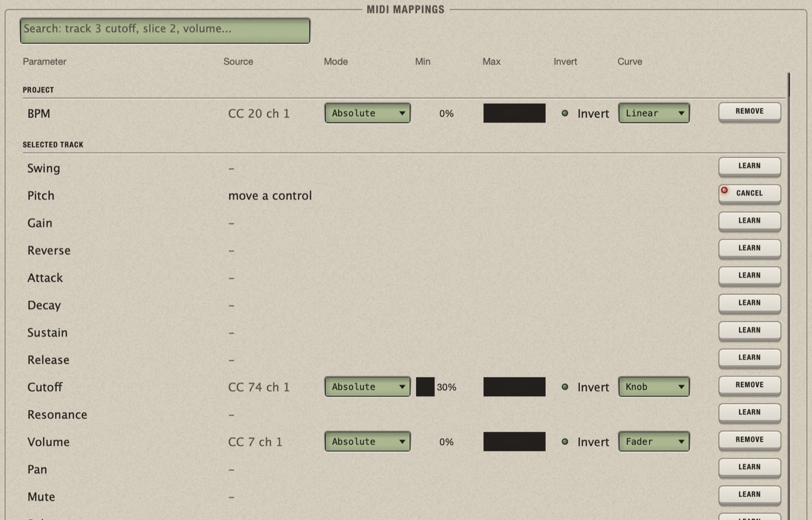Start MIDI learn for Gain
Viewport: 812px width, 520px height.
(x=750, y=221)
